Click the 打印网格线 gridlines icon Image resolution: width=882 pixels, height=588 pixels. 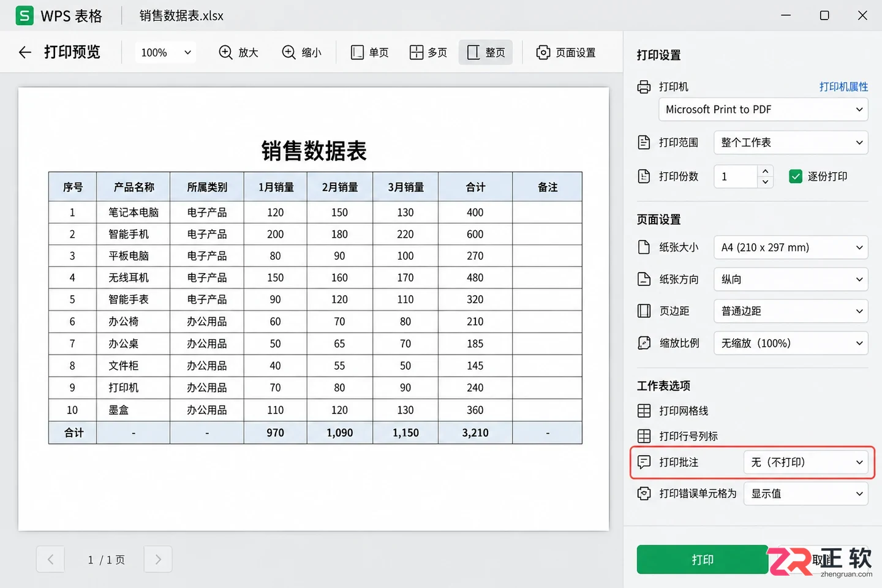tap(644, 411)
